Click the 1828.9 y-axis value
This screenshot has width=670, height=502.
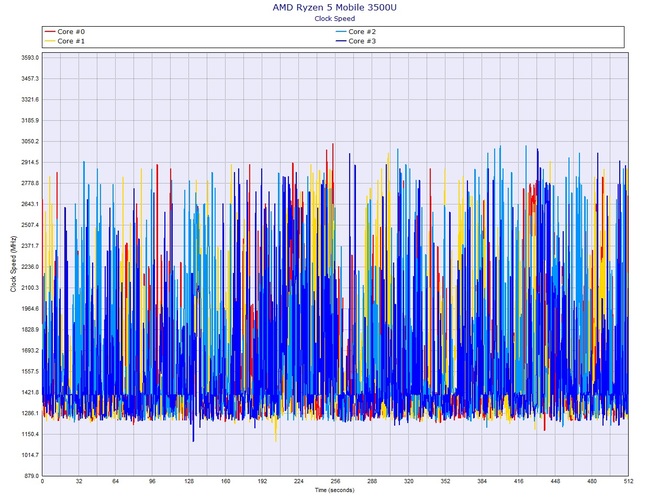point(30,330)
